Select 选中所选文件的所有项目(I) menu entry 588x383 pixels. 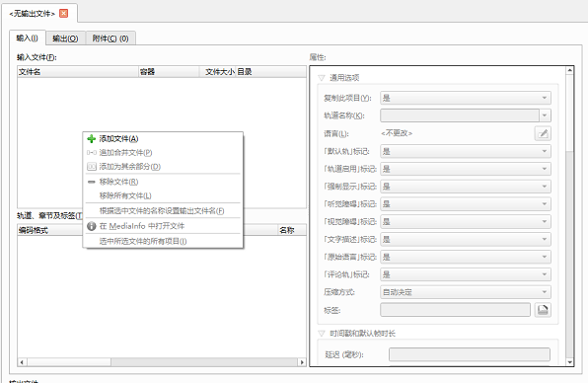[163, 241]
